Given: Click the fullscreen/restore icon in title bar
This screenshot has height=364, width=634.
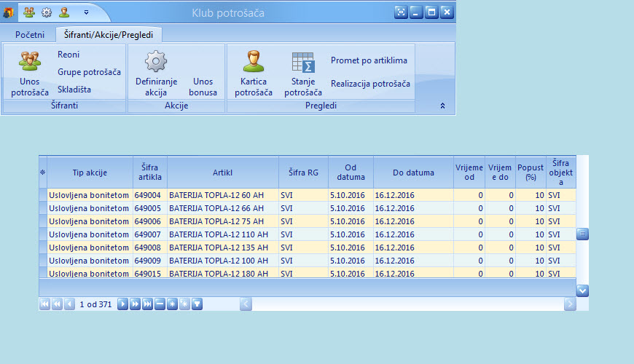Looking at the screenshot, I should click(401, 12).
